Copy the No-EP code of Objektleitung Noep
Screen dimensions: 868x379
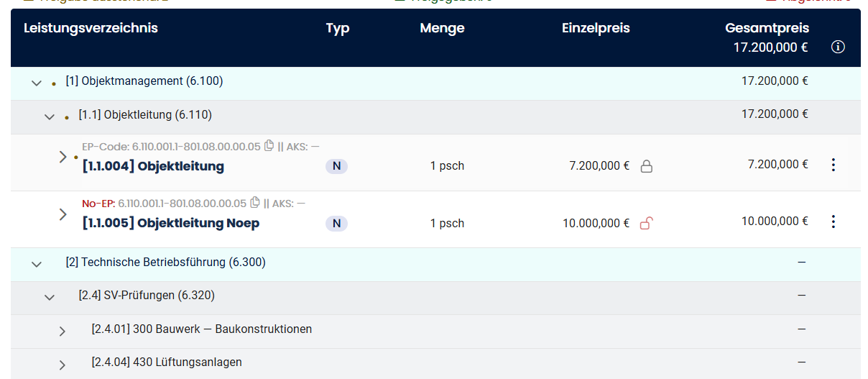coord(255,203)
